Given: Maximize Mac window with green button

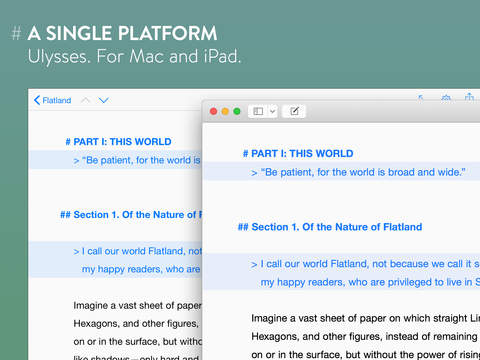Looking at the screenshot, I should click(237, 111).
